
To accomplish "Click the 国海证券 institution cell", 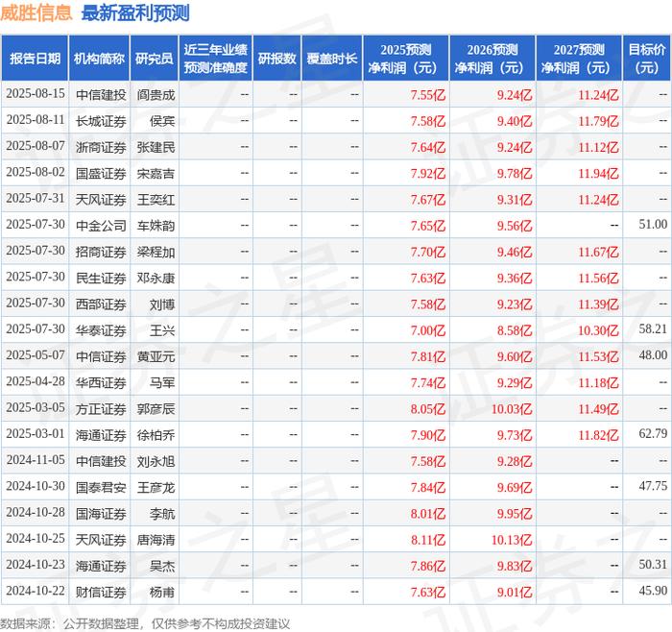I will (x=101, y=513).
